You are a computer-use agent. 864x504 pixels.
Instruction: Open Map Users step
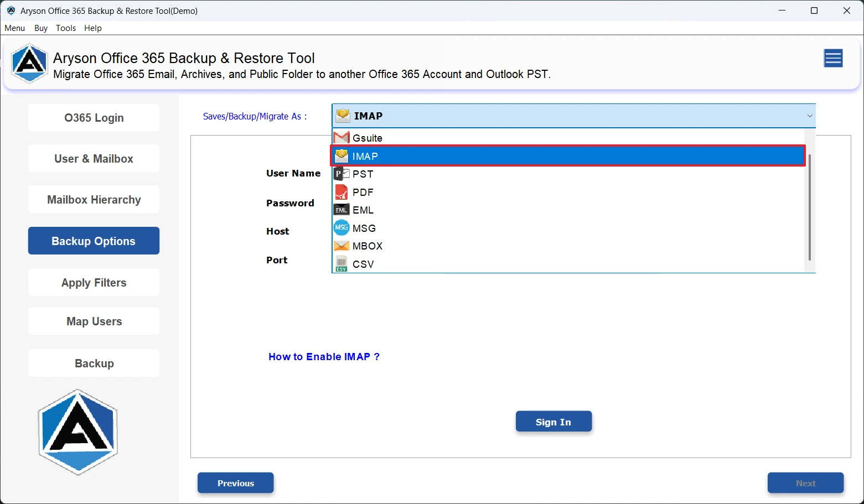point(94,321)
